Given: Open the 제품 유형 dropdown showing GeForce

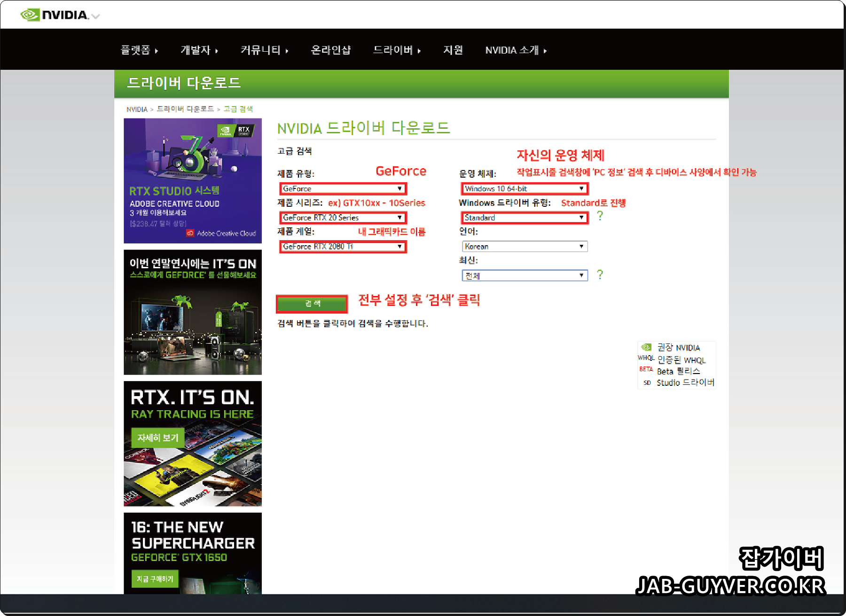Looking at the screenshot, I should (343, 188).
